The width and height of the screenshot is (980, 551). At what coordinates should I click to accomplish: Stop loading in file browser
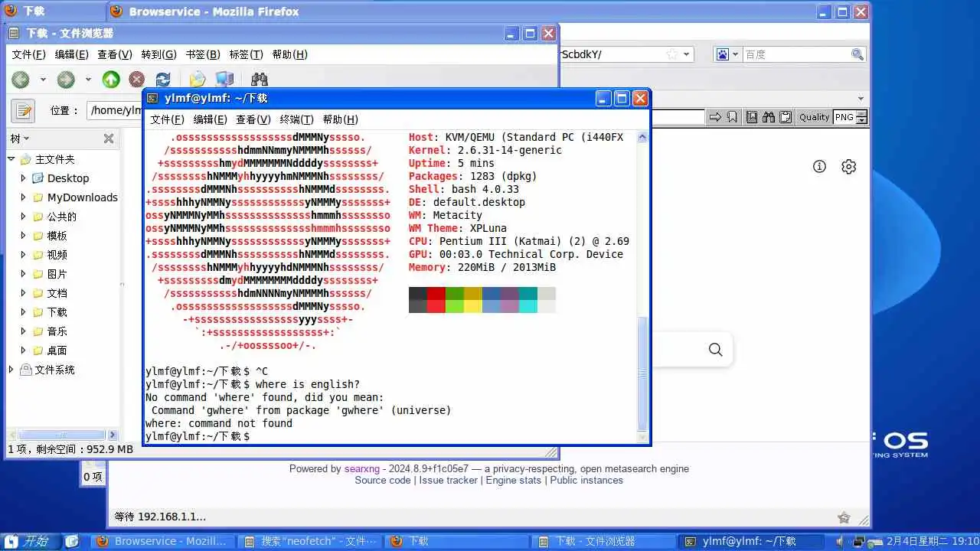pos(136,80)
